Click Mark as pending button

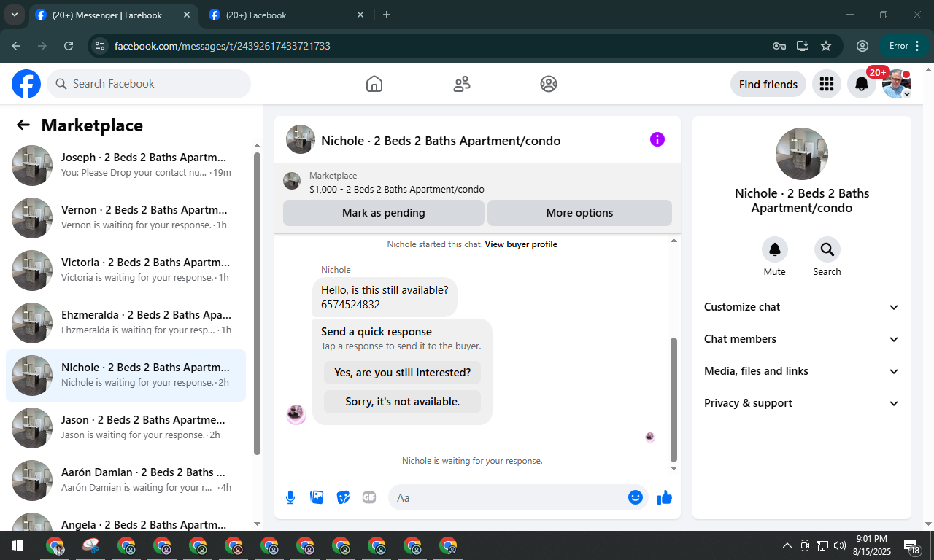pos(384,213)
